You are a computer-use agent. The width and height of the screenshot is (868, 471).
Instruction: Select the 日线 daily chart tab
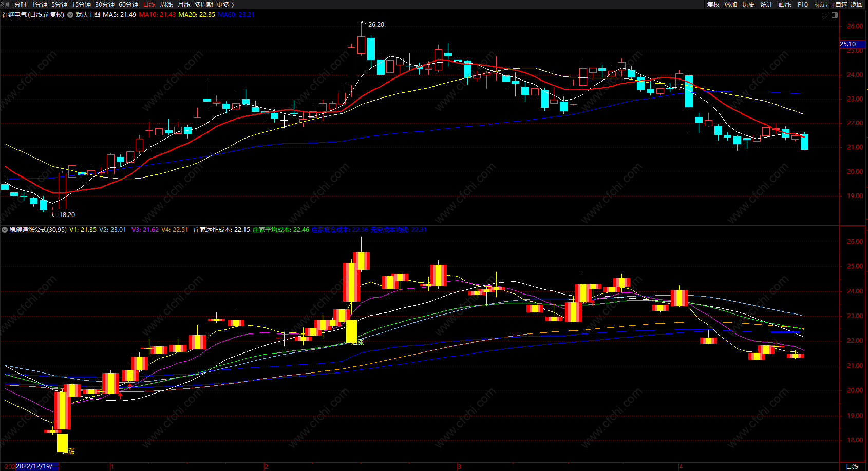tap(149, 5)
